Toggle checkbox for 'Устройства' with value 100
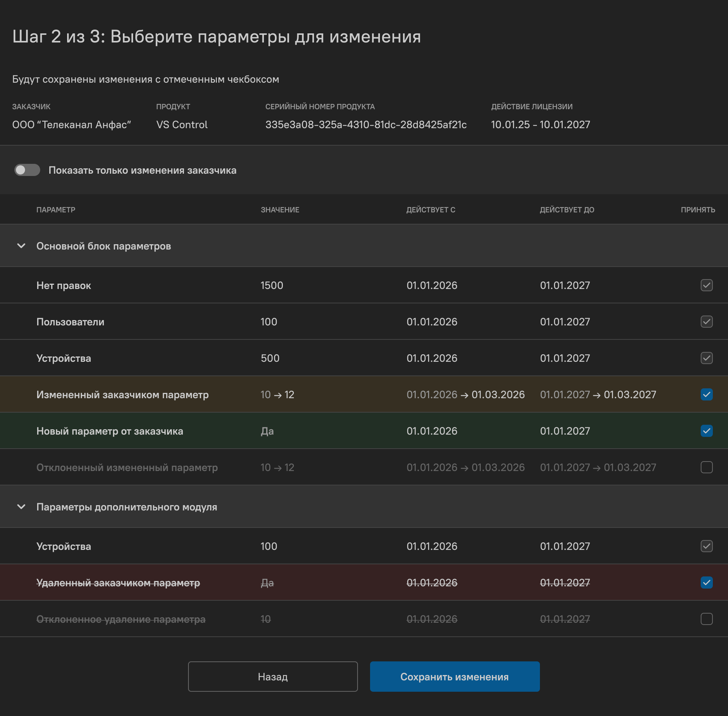Screen dimensions: 728x716 [x=706, y=546]
